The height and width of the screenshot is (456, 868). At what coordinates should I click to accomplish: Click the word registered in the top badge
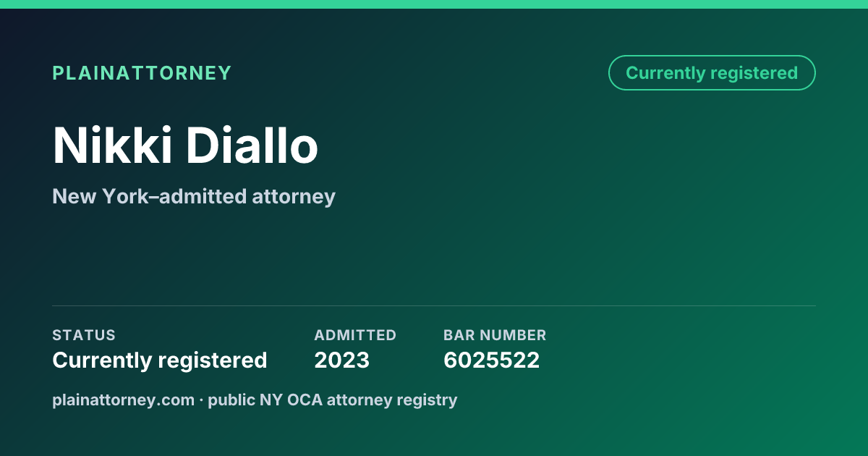coord(754,73)
